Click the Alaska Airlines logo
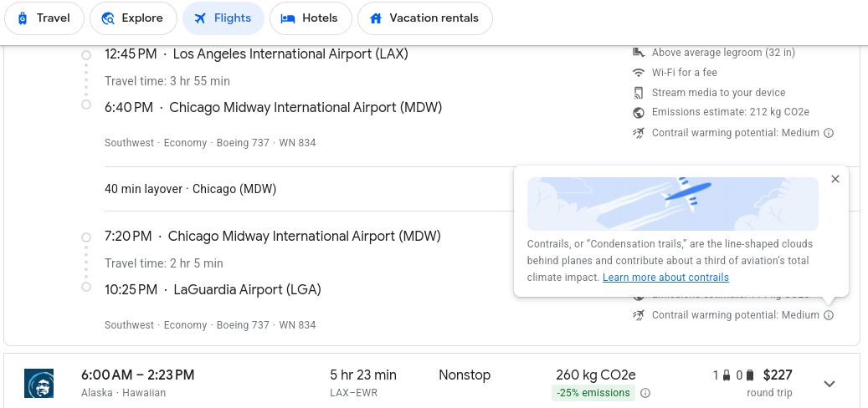Screen dimensions: 868x408 point(39,384)
